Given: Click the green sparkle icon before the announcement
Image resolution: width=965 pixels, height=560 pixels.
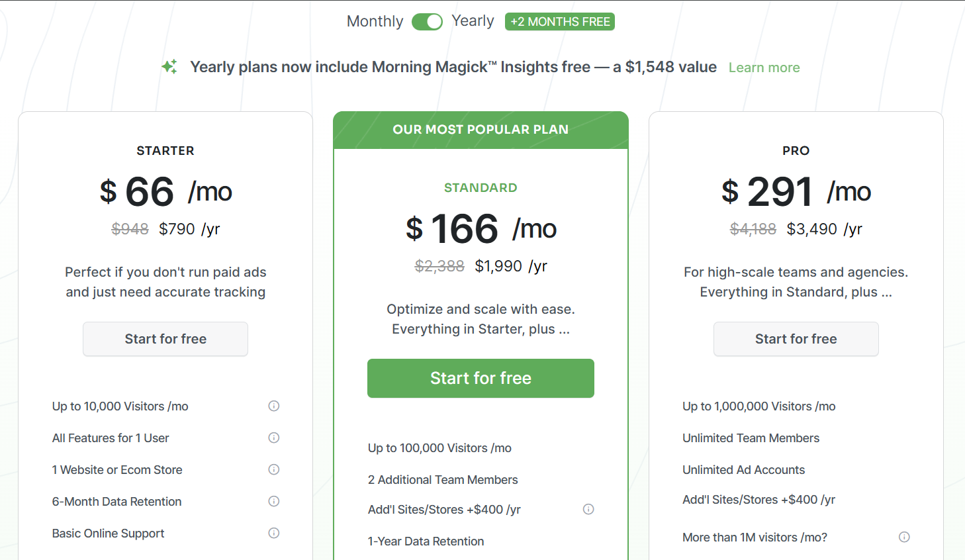Looking at the screenshot, I should 169,66.
